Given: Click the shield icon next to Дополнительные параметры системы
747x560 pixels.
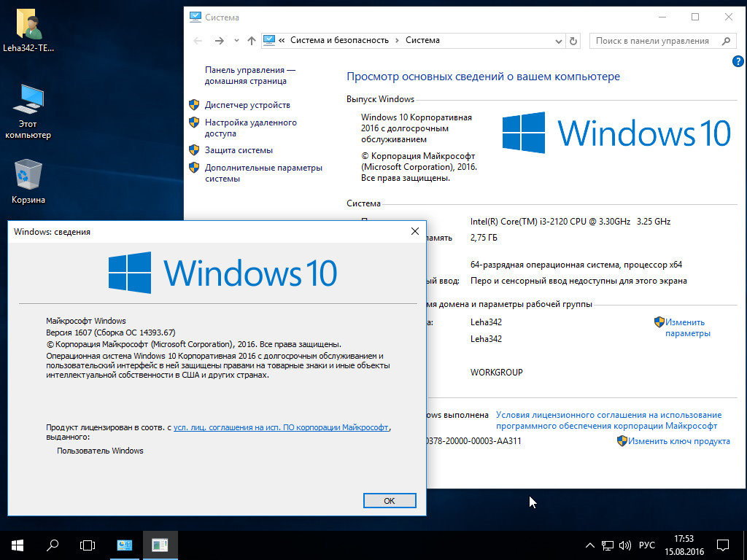Looking at the screenshot, I should click(x=194, y=168).
